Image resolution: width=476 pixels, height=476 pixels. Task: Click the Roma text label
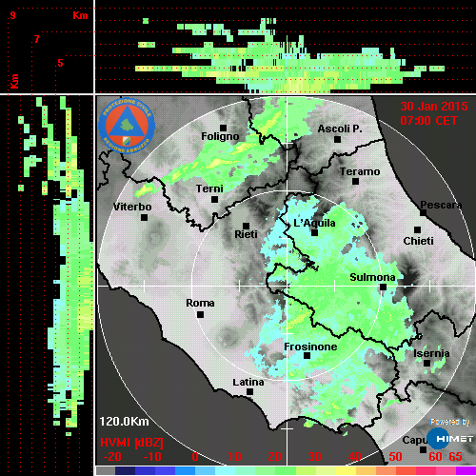pos(200,303)
